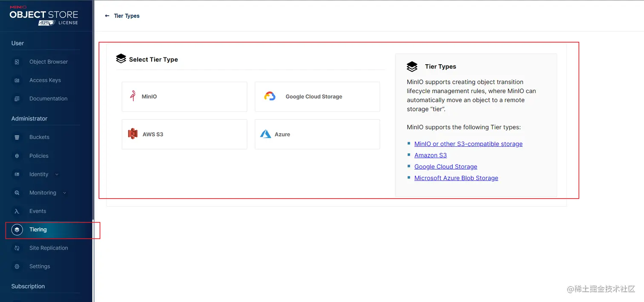Screen dimensions: 644x302
Task: Click the User section label
Action: click(x=17, y=43)
